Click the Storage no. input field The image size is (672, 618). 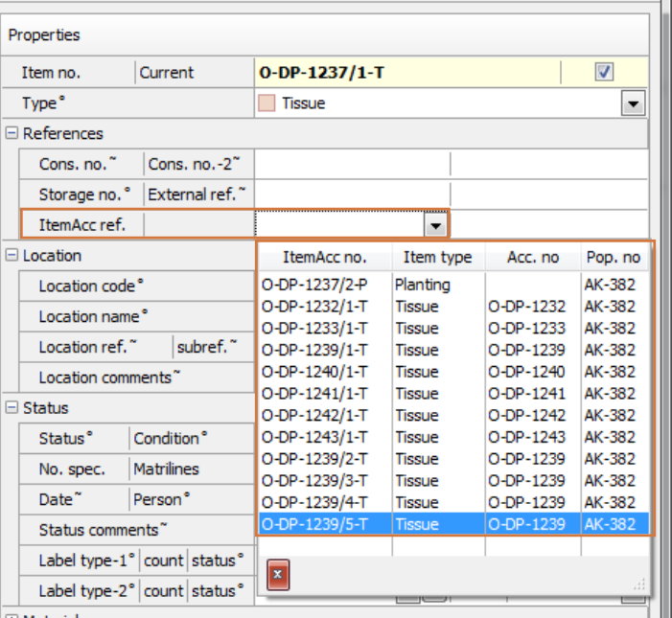(352, 195)
